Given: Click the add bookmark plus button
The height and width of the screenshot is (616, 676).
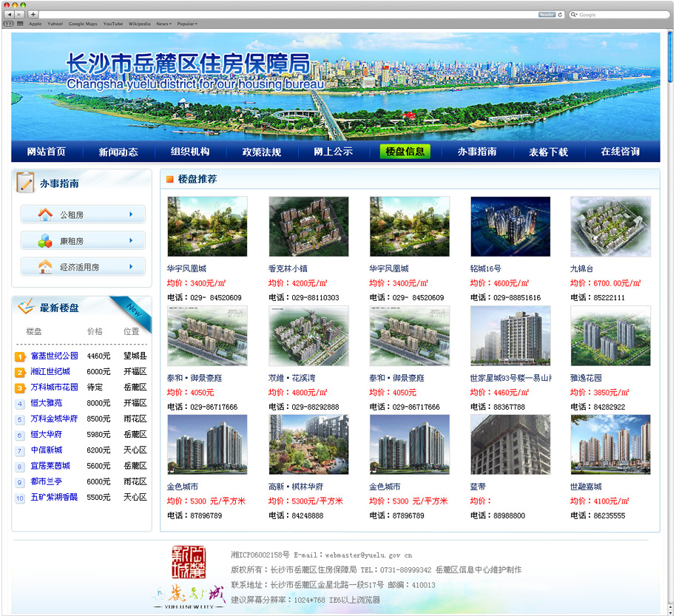Looking at the screenshot, I should pos(33,14).
